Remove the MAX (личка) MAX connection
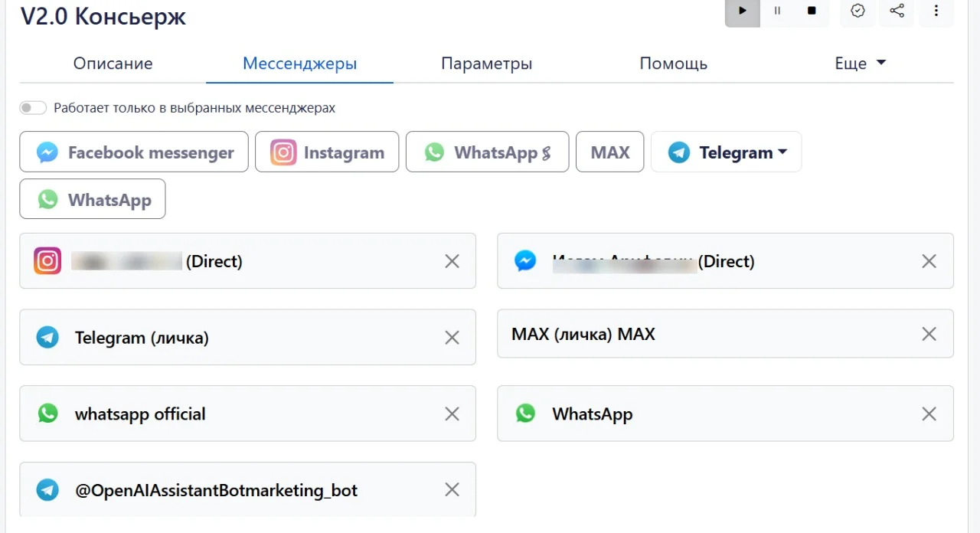980x533 pixels. (929, 334)
